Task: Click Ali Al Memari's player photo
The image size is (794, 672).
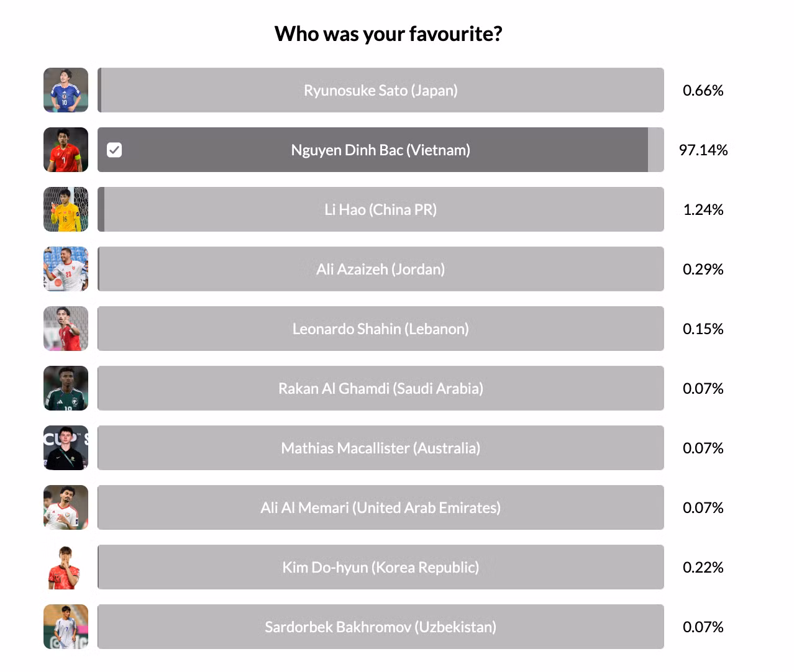Action: point(66,507)
